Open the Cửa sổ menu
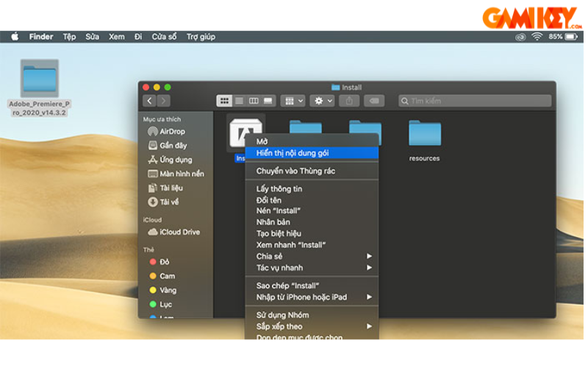Image resolution: width=588 pixels, height=368 pixels. point(164,37)
